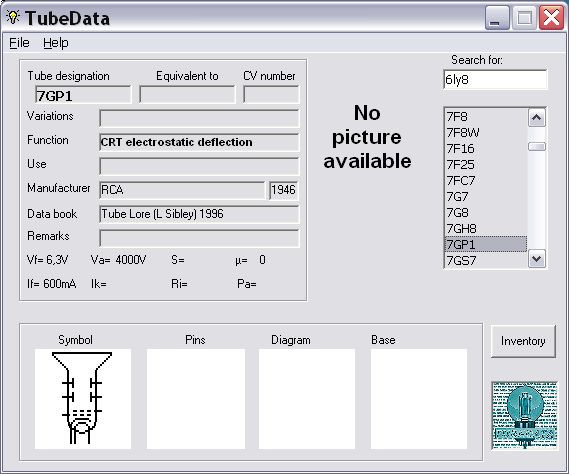Click the list's scroll down arrow
Image resolution: width=569 pixels, height=474 pixels.
click(537, 259)
